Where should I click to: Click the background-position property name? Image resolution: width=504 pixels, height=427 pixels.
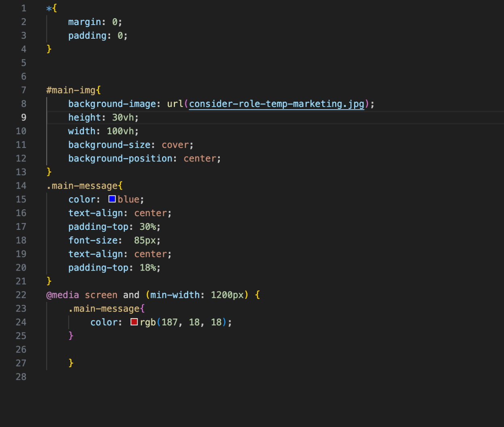[120, 158]
